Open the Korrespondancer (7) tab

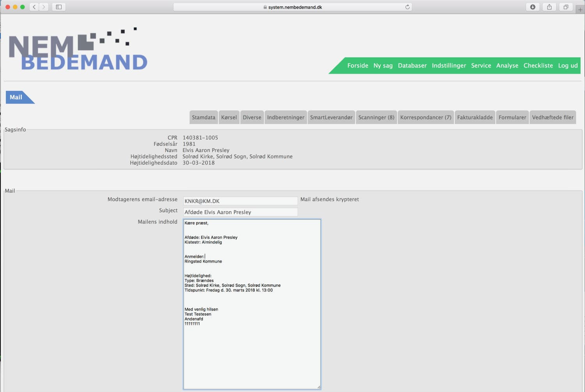tap(425, 117)
